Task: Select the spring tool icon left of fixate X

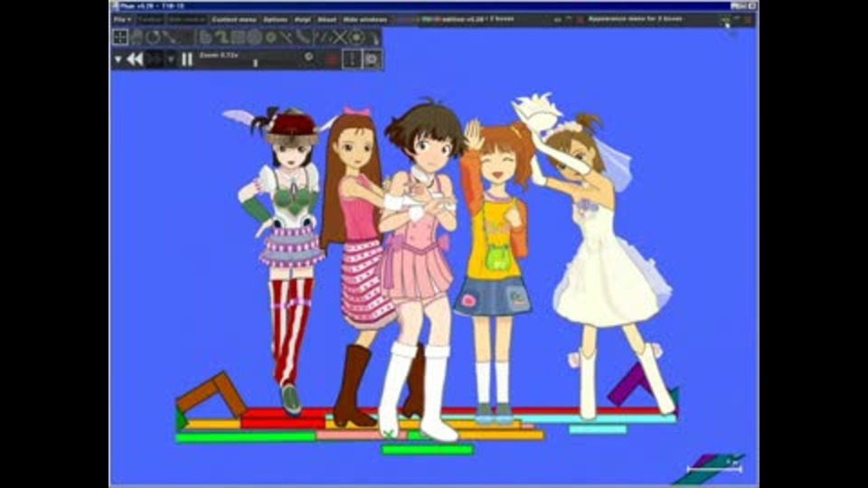Action: pyautogui.click(x=324, y=37)
